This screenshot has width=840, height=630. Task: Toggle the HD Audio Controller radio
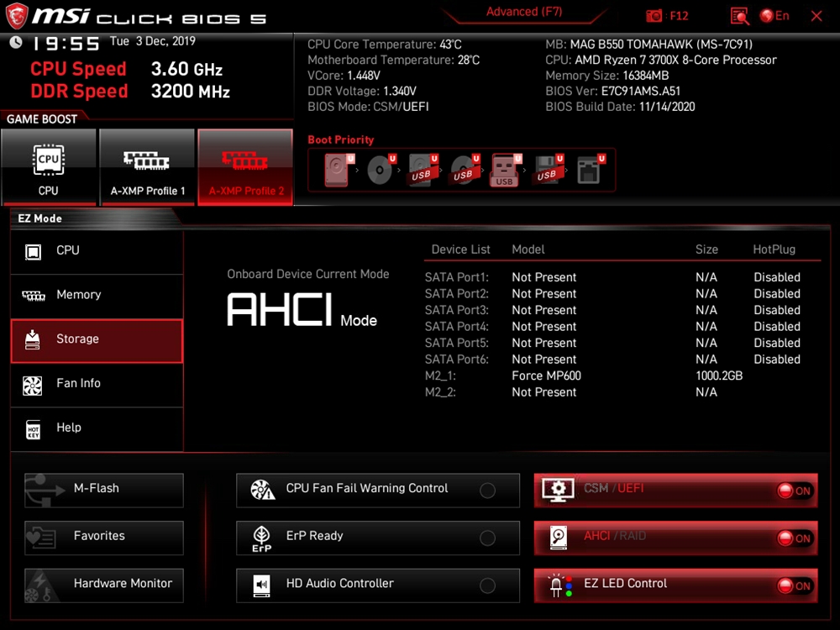487,585
